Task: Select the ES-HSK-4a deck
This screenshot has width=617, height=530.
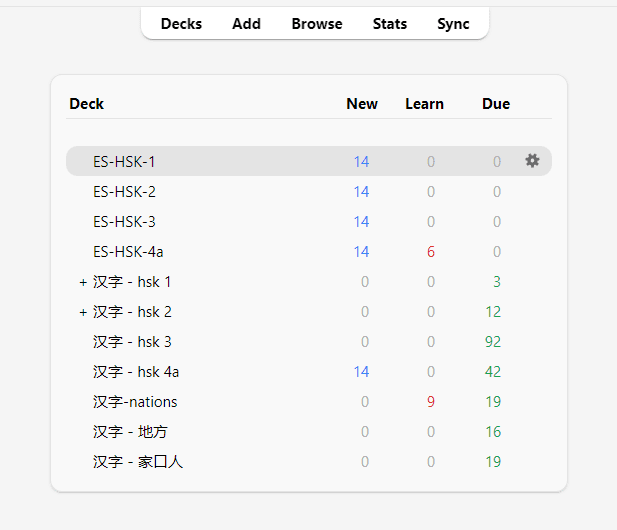Action: click(x=128, y=251)
